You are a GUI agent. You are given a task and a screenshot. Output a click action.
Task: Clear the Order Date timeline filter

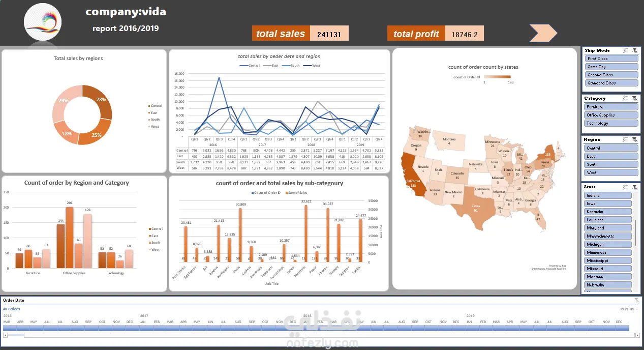point(636,301)
